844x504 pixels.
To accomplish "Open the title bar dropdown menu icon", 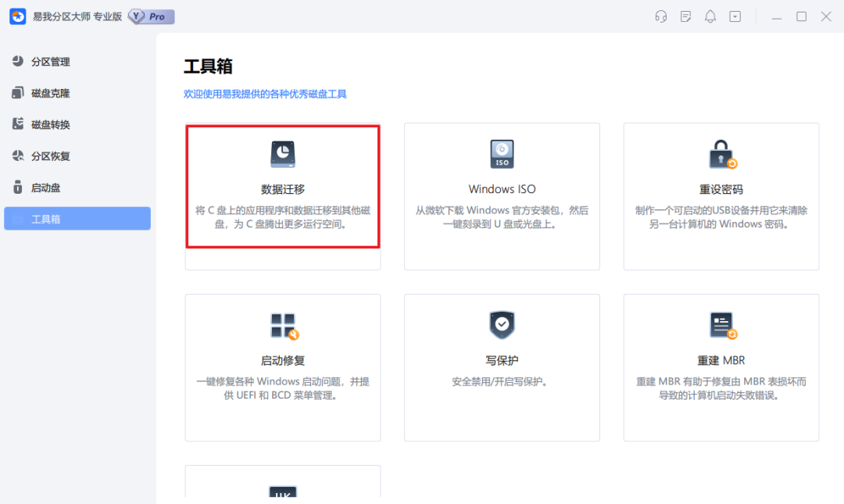I will pos(735,16).
